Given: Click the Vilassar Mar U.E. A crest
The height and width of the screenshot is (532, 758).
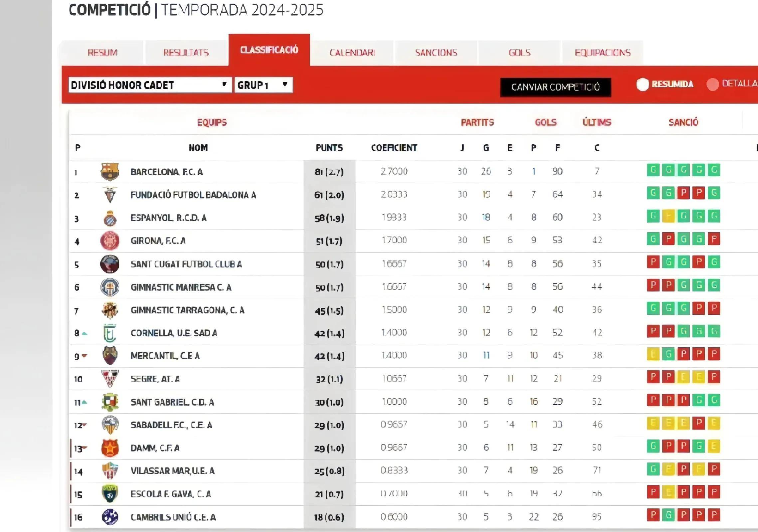Looking at the screenshot, I should point(110,471).
